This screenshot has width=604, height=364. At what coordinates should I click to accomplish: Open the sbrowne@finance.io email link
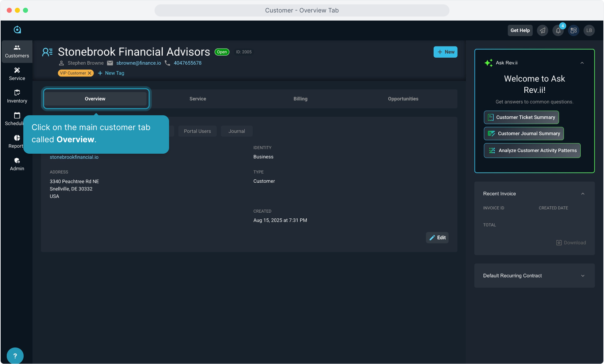(139, 63)
